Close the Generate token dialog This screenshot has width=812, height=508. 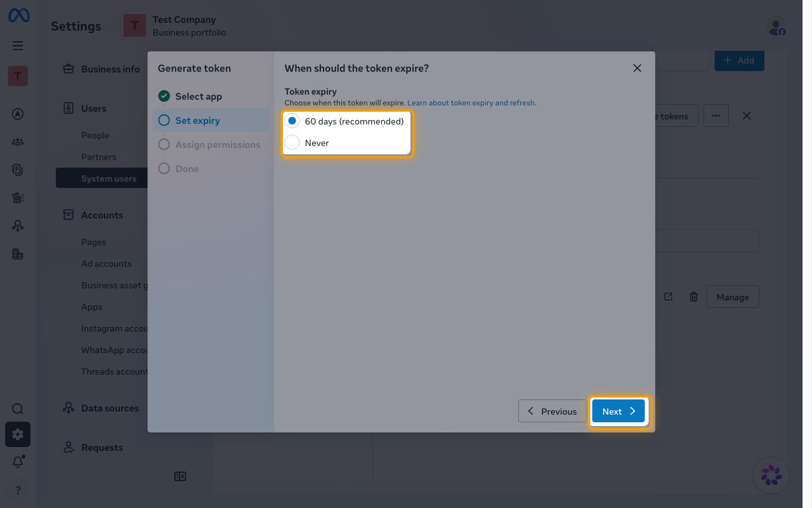[x=637, y=68]
